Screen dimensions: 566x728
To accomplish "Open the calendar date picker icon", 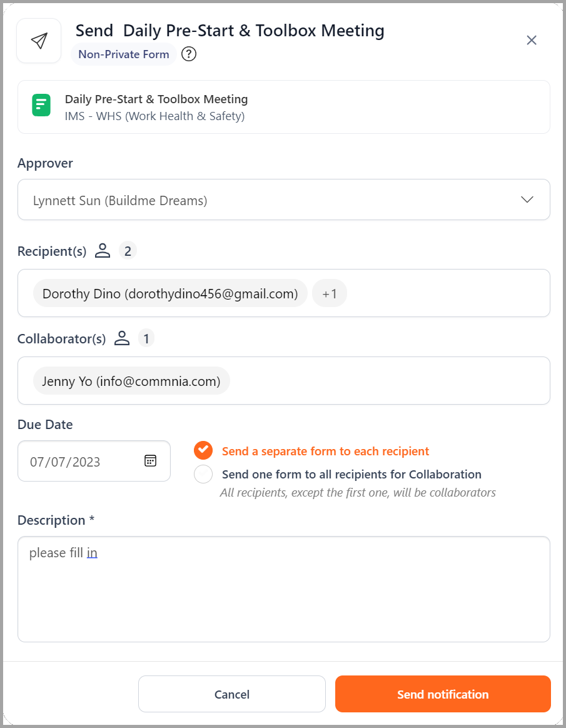I will point(151,460).
